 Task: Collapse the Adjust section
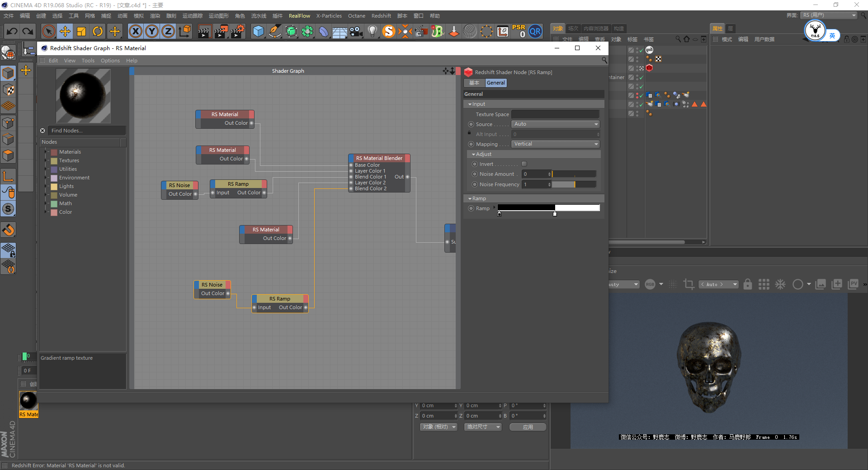tap(474, 155)
